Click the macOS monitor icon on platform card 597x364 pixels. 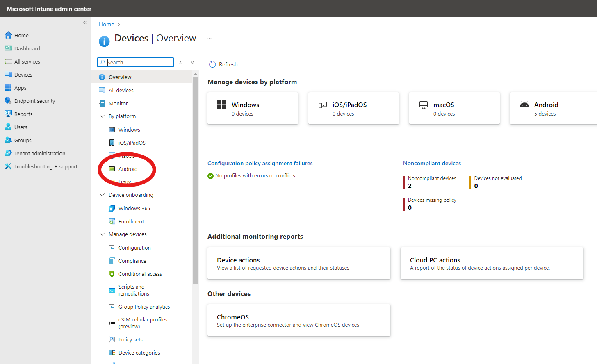[424, 105]
